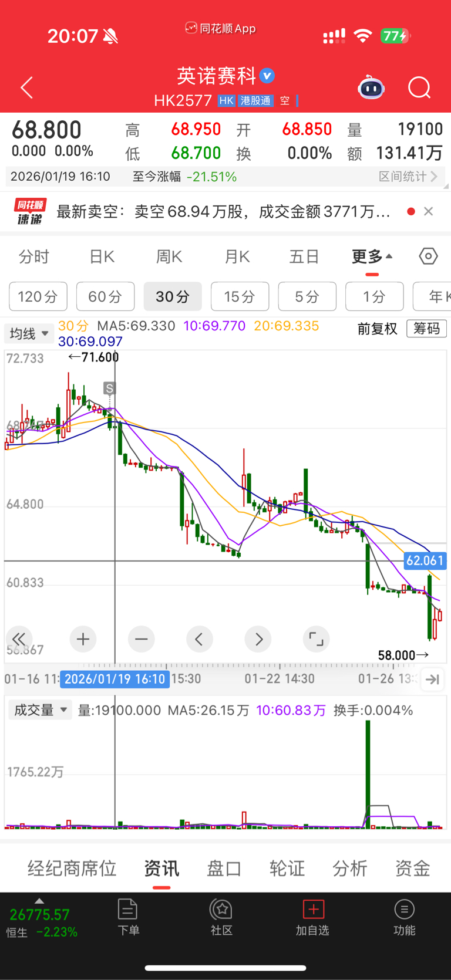
Task: Select the 120分 interval
Action: click(x=38, y=296)
